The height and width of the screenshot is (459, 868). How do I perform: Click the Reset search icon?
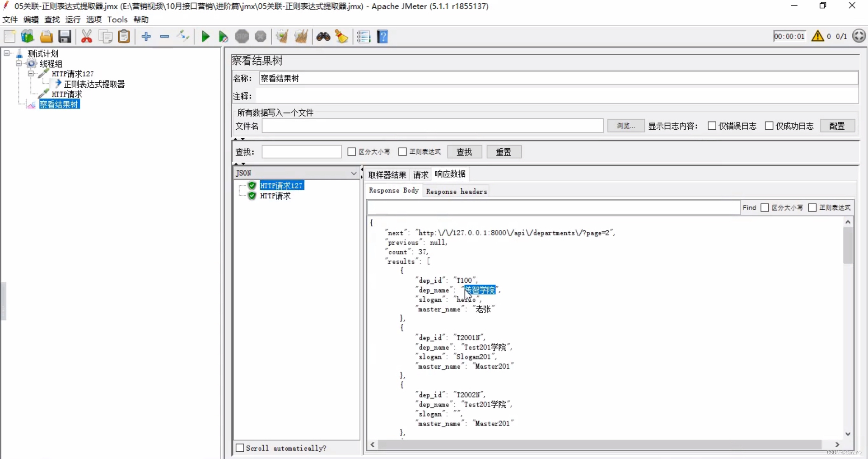342,36
